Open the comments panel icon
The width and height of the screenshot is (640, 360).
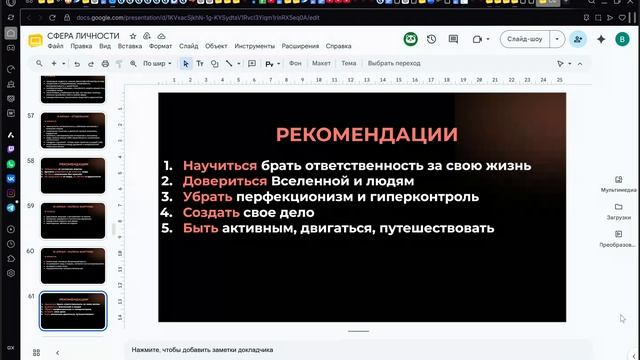click(x=453, y=39)
